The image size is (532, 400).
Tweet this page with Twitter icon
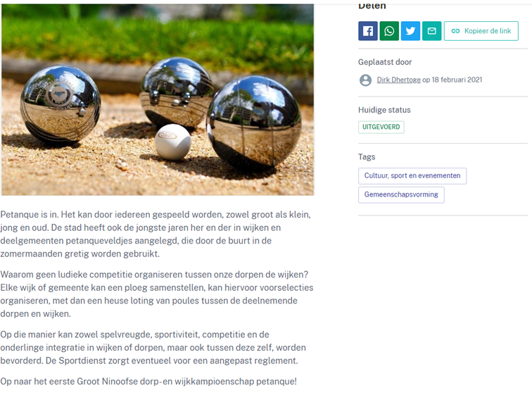pos(410,31)
